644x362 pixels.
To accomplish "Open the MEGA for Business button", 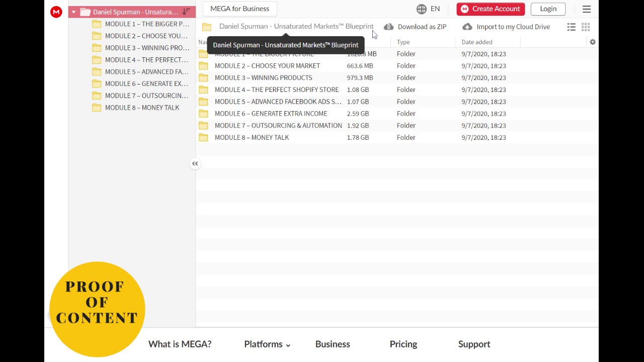I will [x=239, y=9].
